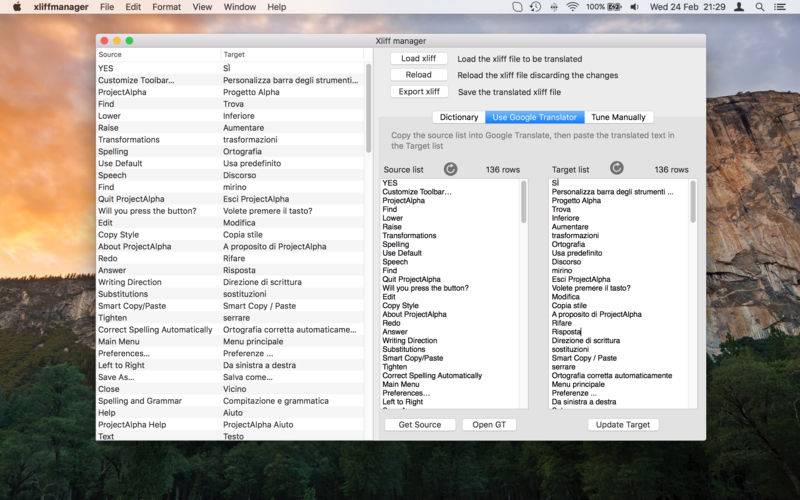This screenshot has width=800, height=500.
Task: Reload the xliff file discarding changes
Action: (x=418, y=75)
